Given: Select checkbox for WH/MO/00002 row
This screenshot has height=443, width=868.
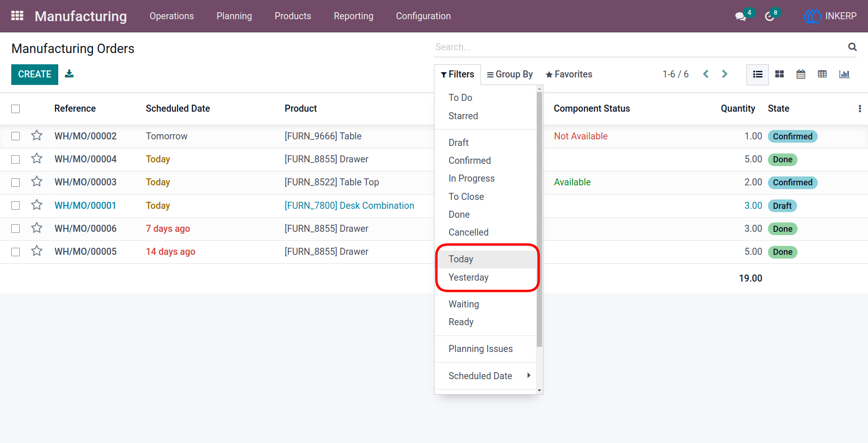Looking at the screenshot, I should (x=15, y=136).
